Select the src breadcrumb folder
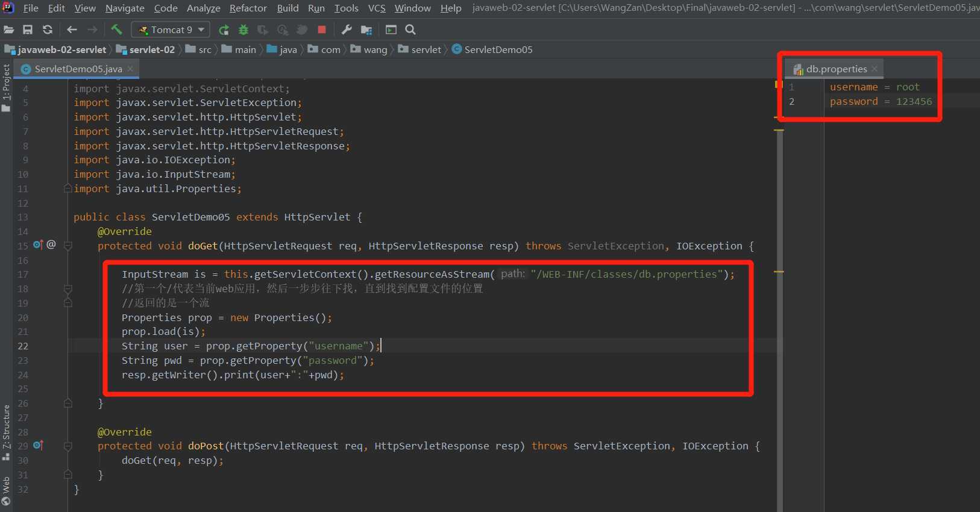Screen dimensions: 980x512 pos(199,49)
